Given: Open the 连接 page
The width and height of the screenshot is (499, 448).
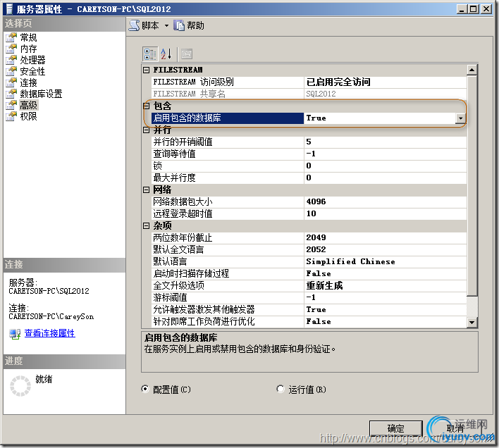Looking at the screenshot, I should click(x=28, y=82).
